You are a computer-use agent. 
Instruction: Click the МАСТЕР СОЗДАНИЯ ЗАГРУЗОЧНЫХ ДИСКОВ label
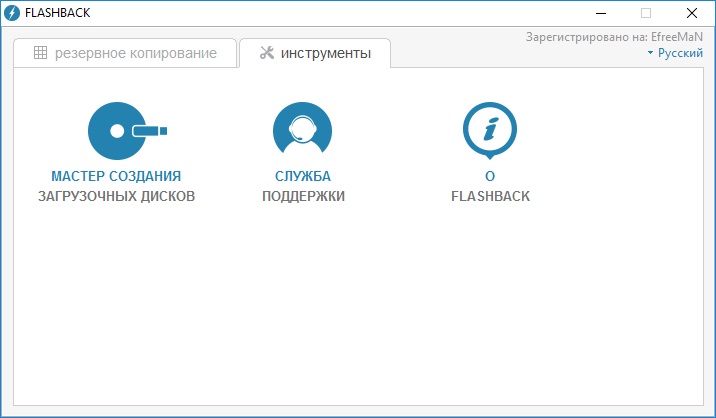116,186
